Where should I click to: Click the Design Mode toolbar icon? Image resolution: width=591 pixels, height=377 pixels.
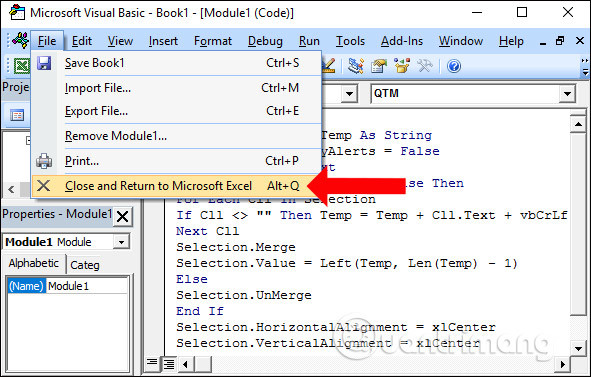(x=328, y=66)
